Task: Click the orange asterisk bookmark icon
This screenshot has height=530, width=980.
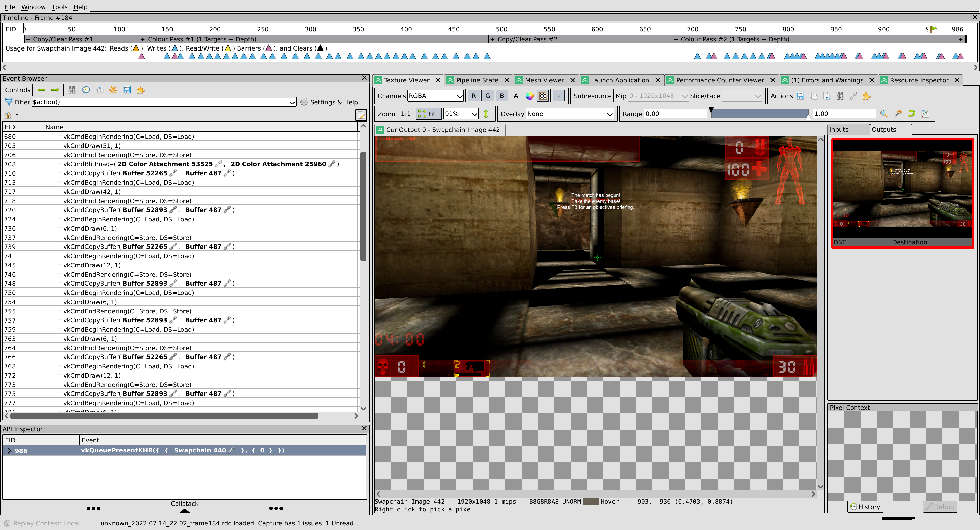Action: point(113,90)
